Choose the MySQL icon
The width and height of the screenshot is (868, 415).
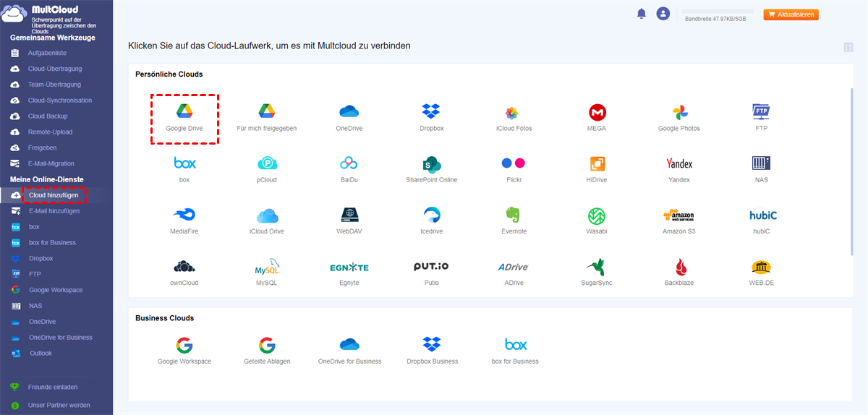(267, 266)
